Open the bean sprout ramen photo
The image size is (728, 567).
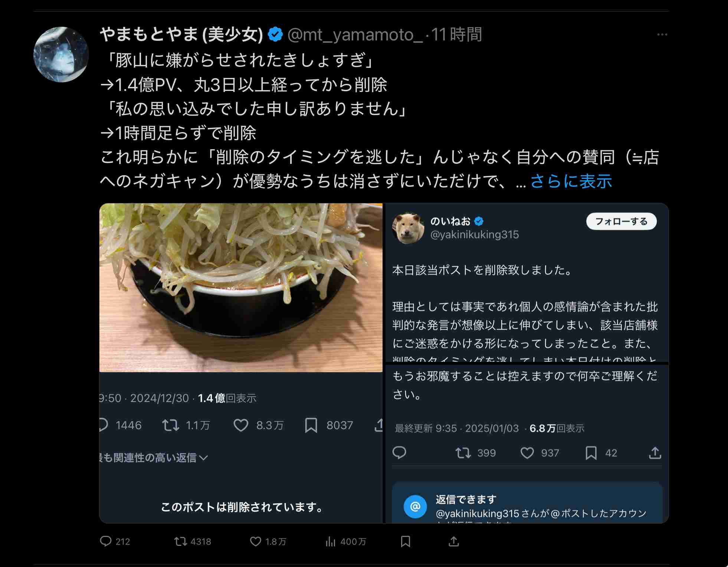point(241,288)
